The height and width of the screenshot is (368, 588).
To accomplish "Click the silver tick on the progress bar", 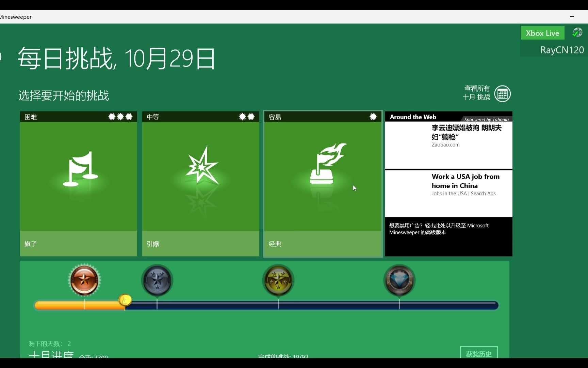I will pyautogui.click(x=157, y=304).
